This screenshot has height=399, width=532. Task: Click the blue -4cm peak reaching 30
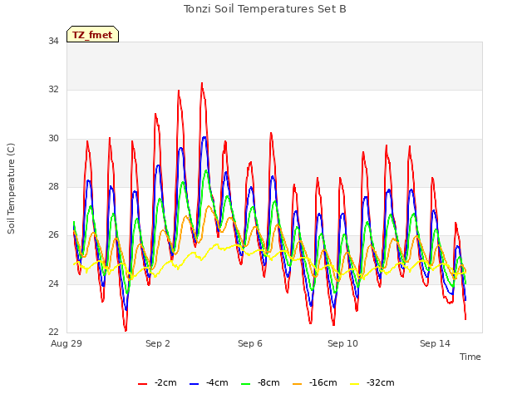point(204,137)
